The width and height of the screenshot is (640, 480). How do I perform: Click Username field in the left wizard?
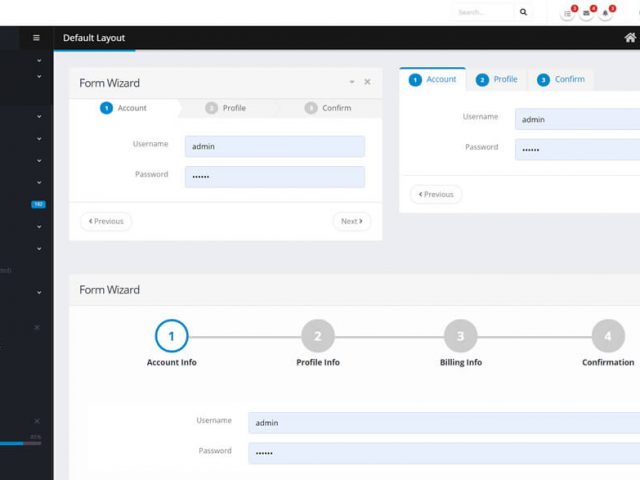(x=274, y=146)
